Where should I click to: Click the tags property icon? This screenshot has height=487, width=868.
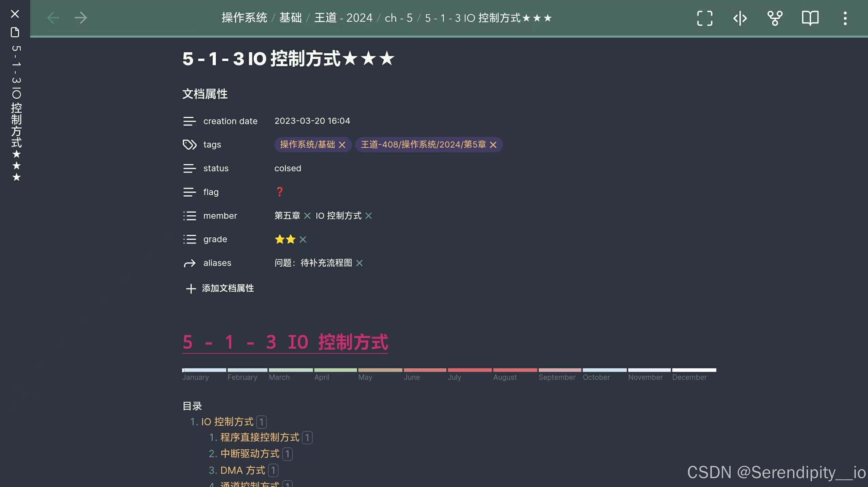[190, 144]
